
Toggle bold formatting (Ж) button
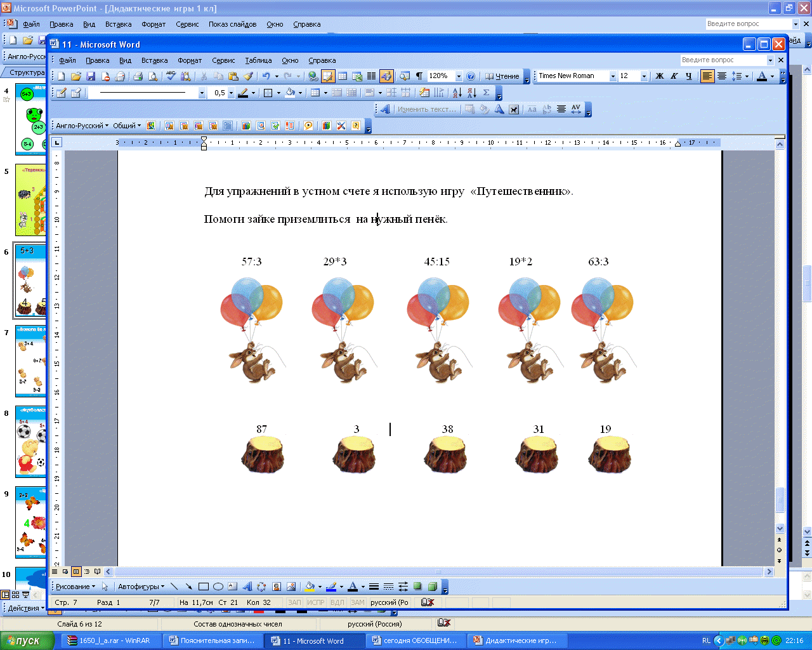(660, 76)
